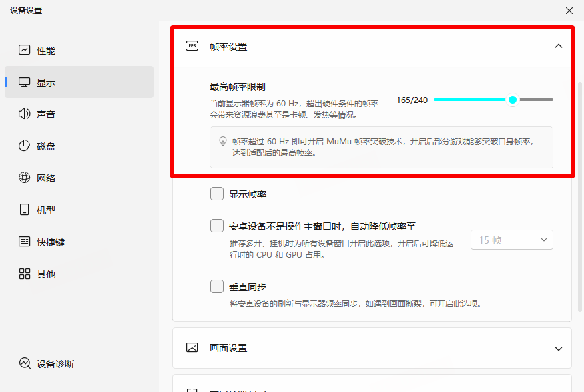Switch to the 网络 settings tab
The image size is (584, 392).
pyautogui.click(x=46, y=178)
